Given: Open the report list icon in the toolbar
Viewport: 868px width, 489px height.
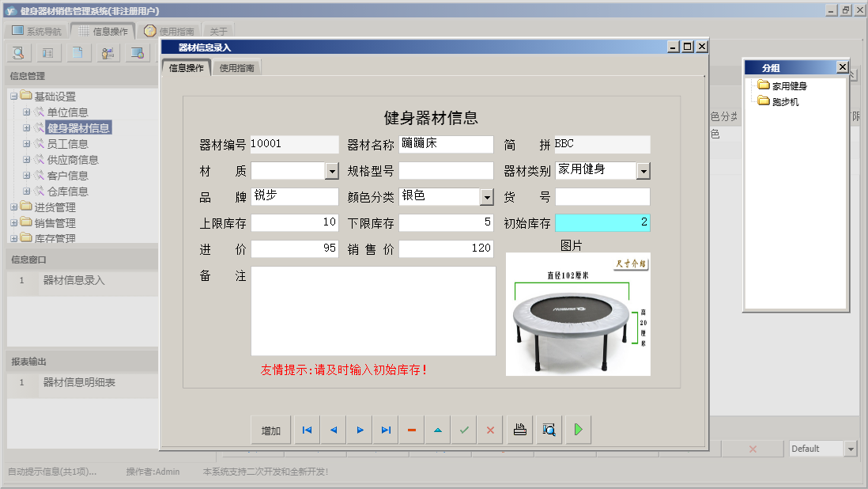Looking at the screenshot, I should pos(47,52).
